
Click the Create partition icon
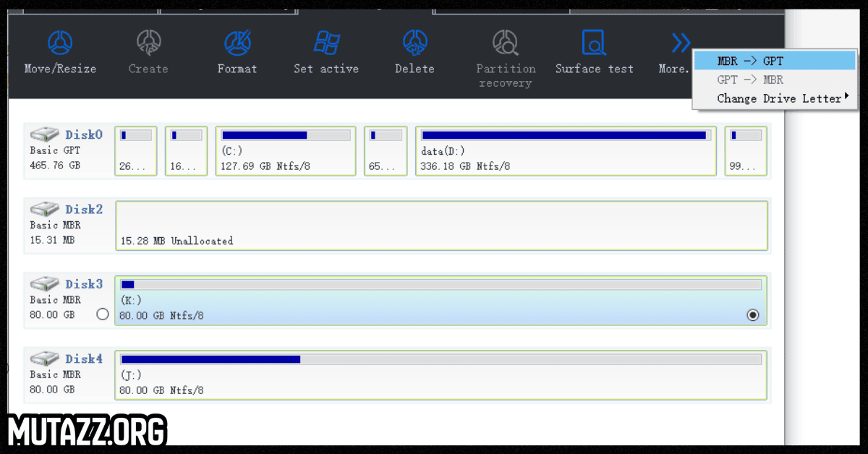click(x=148, y=43)
